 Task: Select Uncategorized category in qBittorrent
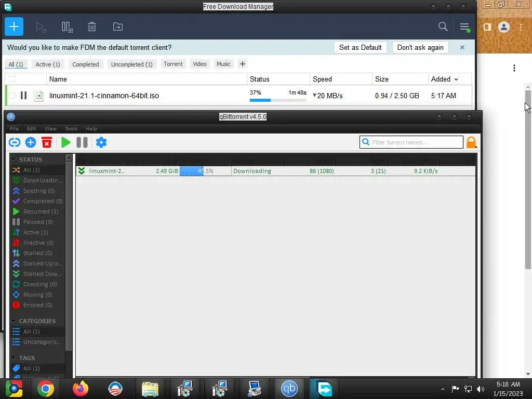(x=37, y=342)
